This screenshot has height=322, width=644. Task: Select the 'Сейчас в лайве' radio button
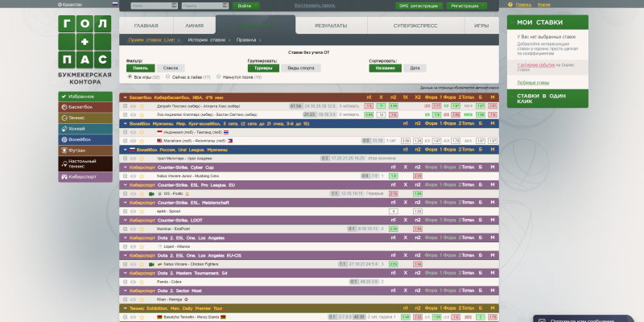[167, 76]
